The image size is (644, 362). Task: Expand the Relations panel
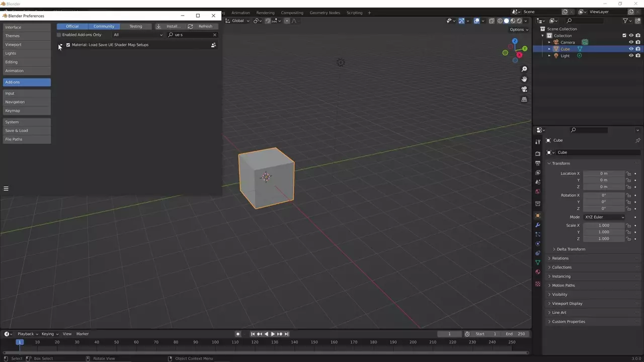click(560, 258)
